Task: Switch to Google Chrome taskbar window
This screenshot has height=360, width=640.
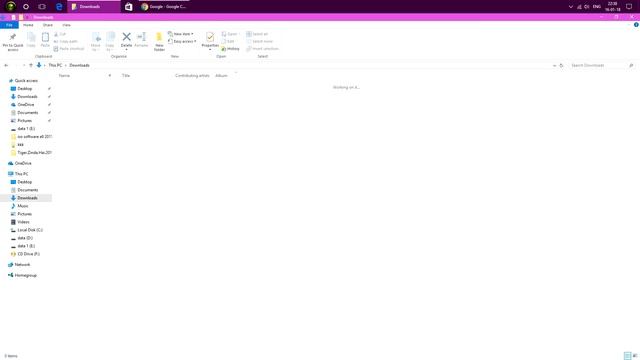Action: point(164,7)
